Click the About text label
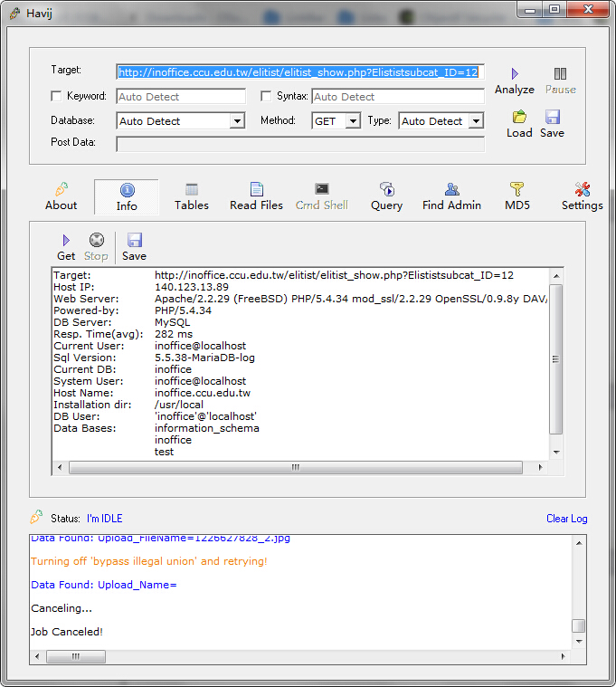616x687 pixels. [62, 205]
